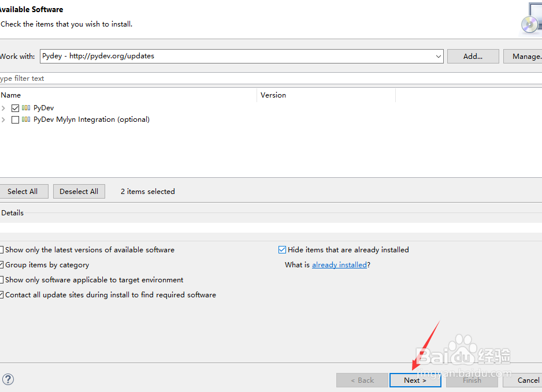Click the Cancel button
Viewport: 542px width, 392px height.
[522, 380]
